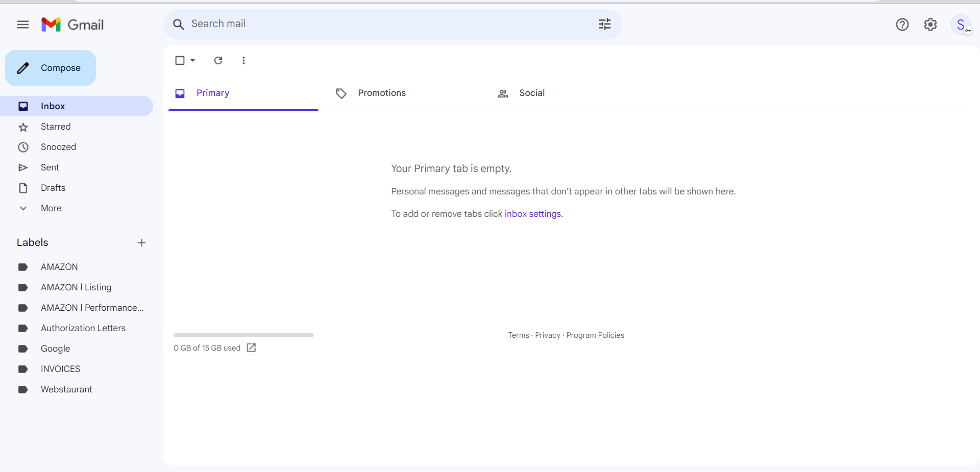Open the Sent folder
The image size is (980, 472).
click(77, 167)
